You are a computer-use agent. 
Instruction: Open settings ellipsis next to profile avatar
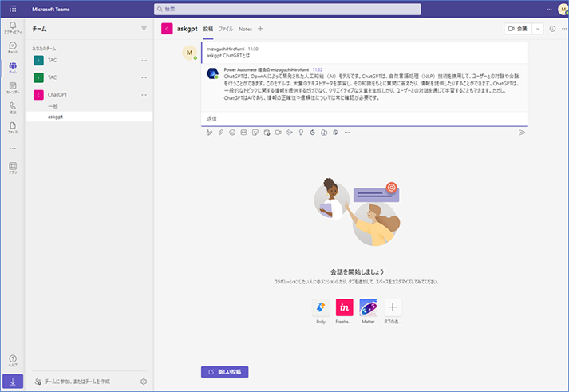pyautogui.click(x=549, y=9)
